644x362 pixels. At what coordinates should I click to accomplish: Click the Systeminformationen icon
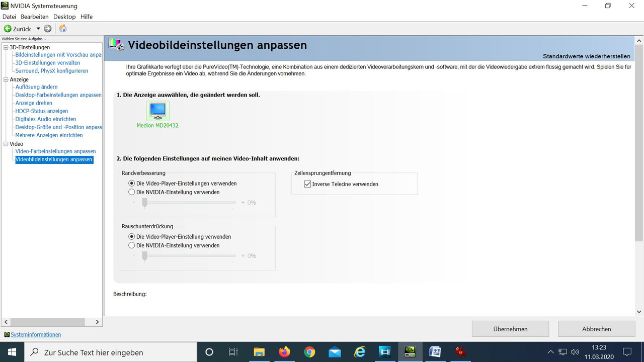coord(7,334)
